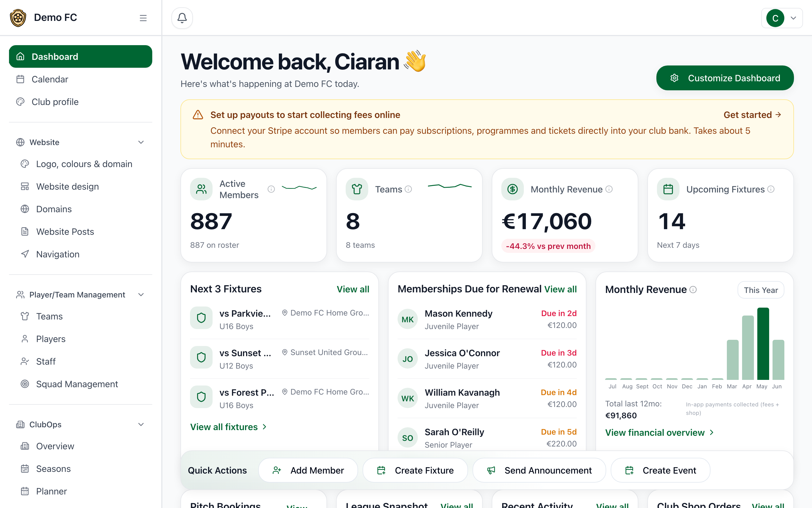Click Create Fixture quick action
Image resolution: width=812 pixels, height=508 pixels.
[x=415, y=470]
